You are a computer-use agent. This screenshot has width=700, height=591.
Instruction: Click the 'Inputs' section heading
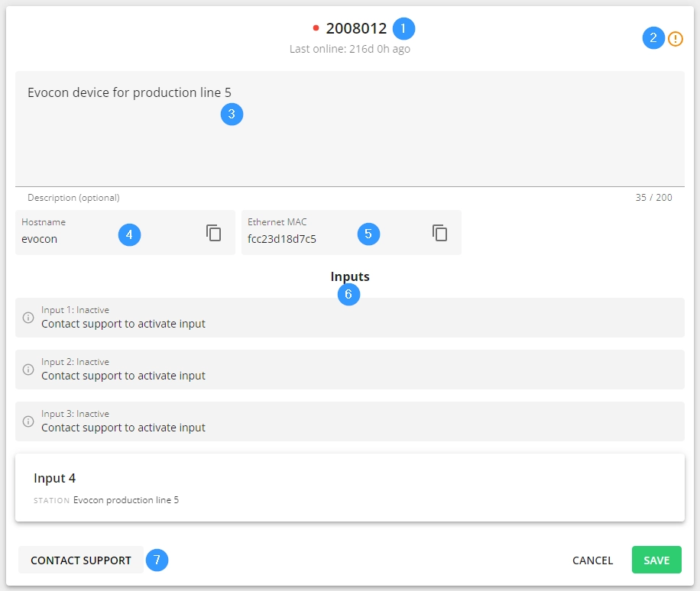click(x=350, y=276)
